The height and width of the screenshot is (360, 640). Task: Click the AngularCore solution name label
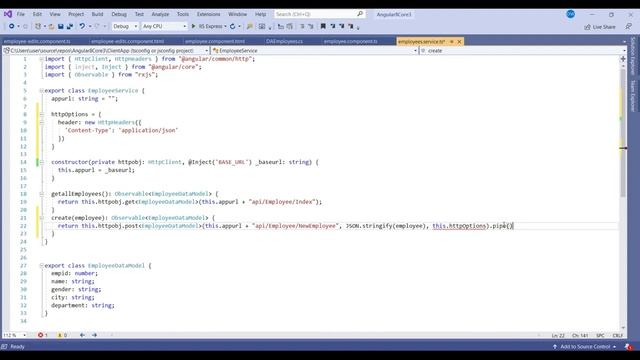click(x=393, y=14)
